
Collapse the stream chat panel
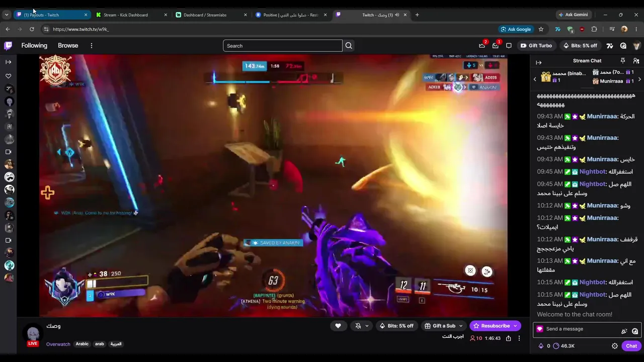point(538,63)
